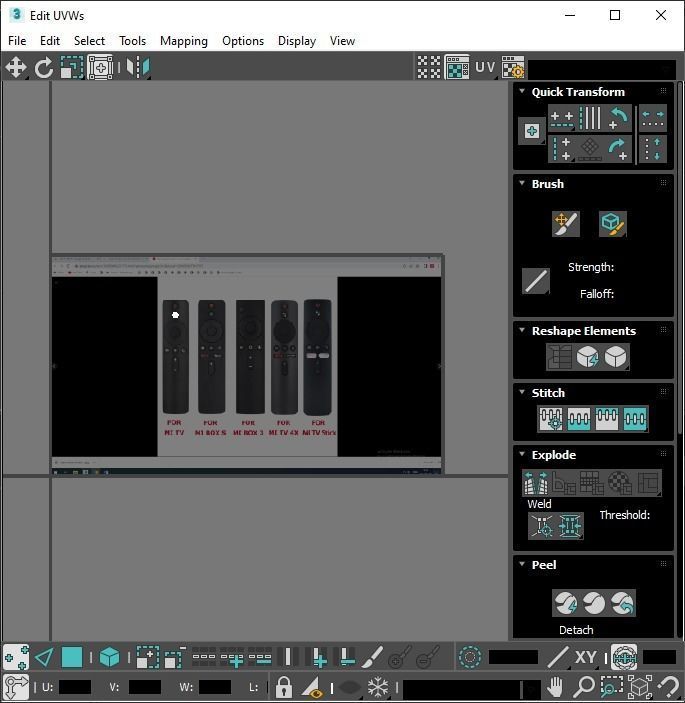This screenshot has width=685, height=703.
Task: Click Stitch To Source icon
Action: click(607, 419)
